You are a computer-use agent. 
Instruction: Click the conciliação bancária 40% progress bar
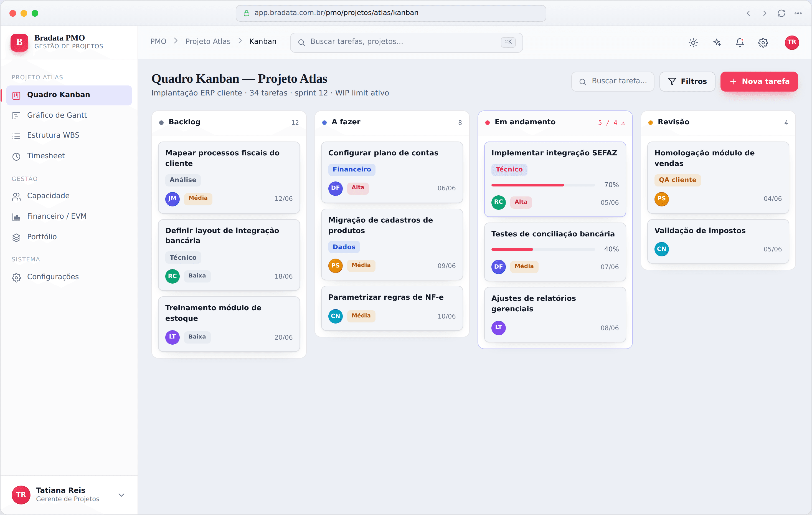coord(543,249)
